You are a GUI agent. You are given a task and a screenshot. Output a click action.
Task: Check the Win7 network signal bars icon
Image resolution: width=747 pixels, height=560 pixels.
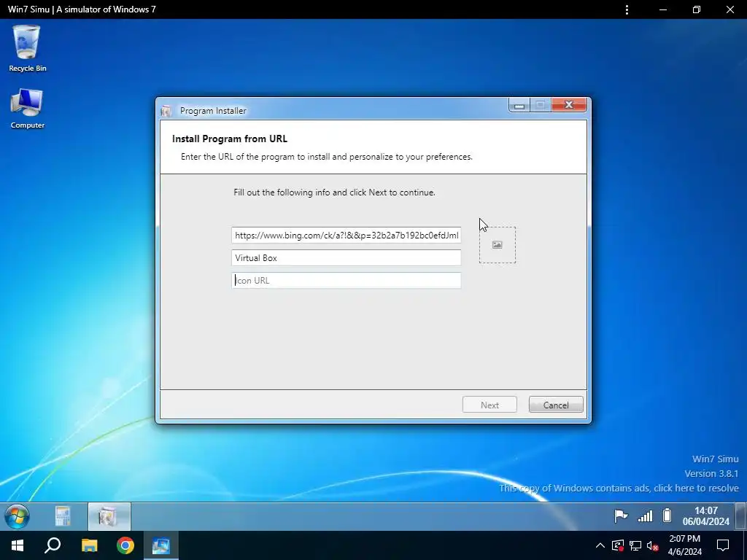[x=645, y=516]
